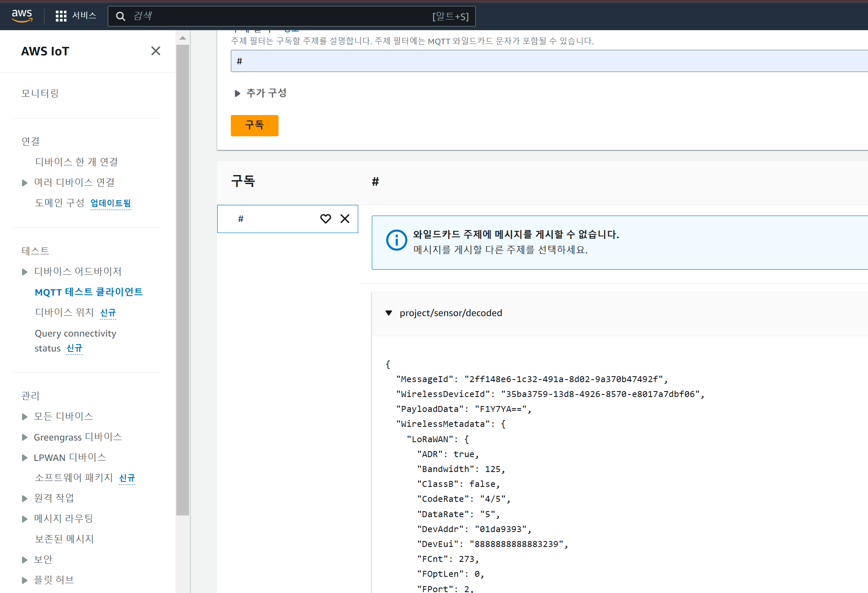Expand 보안 section in sidebar
The image size is (868, 593).
click(25, 560)
